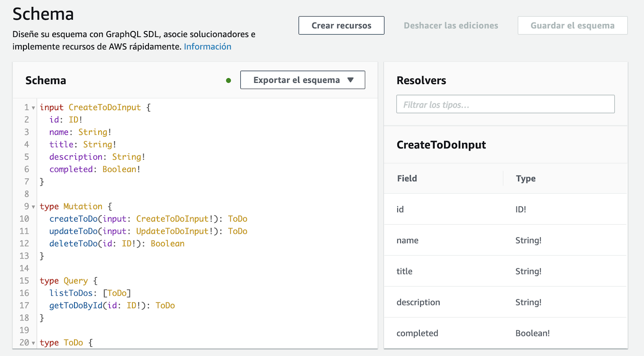This screenshot has height=356, width=644.
Task: Click Guardar el esquema button
Action: tap(572, 25)
